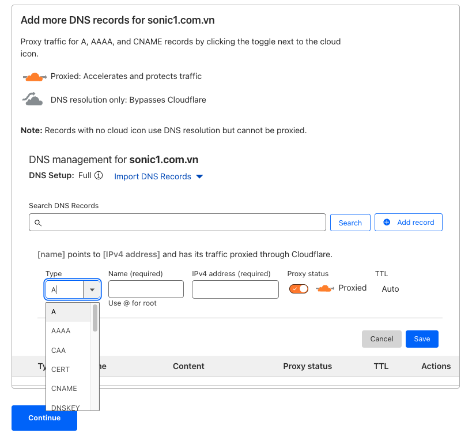Click the TTL column header
Viewport: 476px width, 448px height.
tap(381, 366)
